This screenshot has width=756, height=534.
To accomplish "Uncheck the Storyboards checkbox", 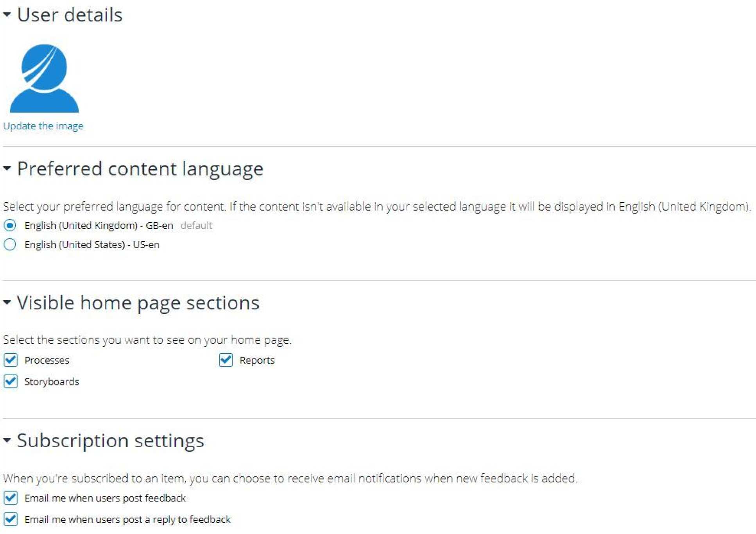I will pyautogui.click(x=11, y=381).
